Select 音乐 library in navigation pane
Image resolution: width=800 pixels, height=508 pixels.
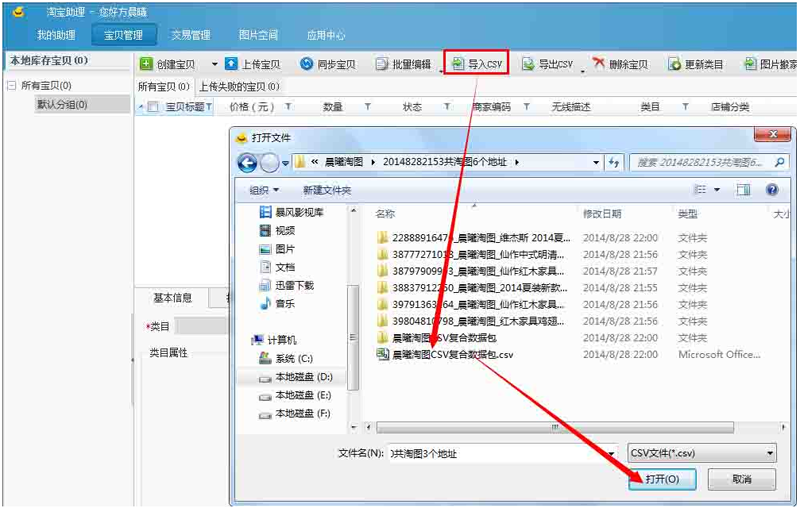pos(278,304)
